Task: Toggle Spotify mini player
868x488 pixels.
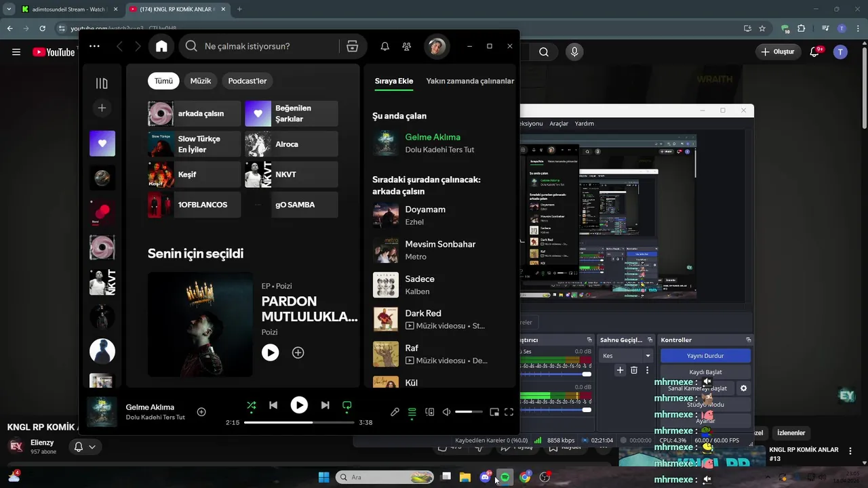Action: pyautogui.click(x=494, y=411)
